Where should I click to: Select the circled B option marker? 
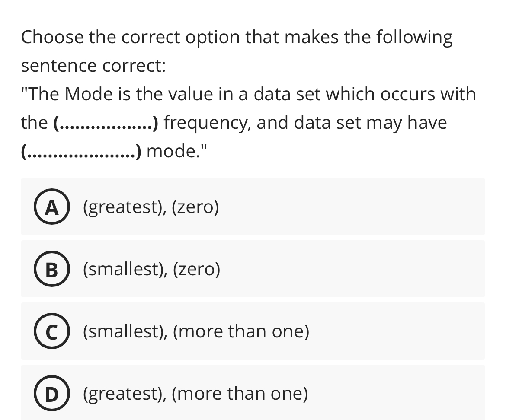(x=51, y=269)
